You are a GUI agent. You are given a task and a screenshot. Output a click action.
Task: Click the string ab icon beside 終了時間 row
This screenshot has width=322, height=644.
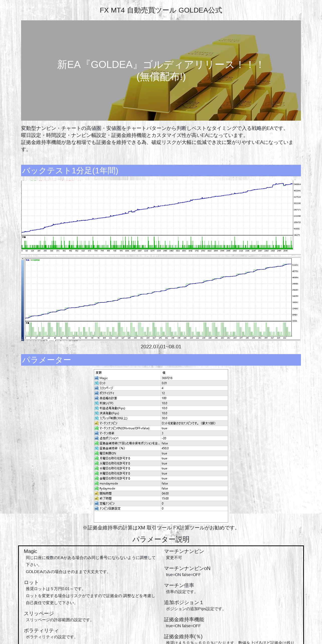(x=96, y=499)
